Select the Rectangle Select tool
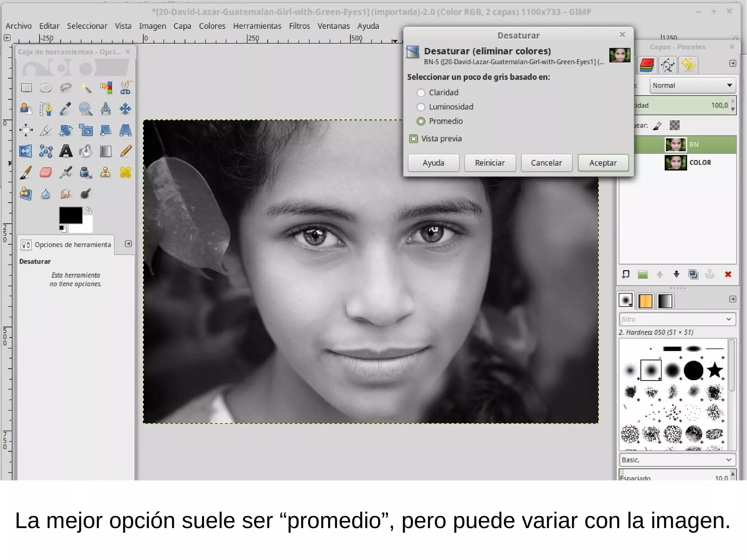The image size is (747, 560). click(x=26, y=88)
